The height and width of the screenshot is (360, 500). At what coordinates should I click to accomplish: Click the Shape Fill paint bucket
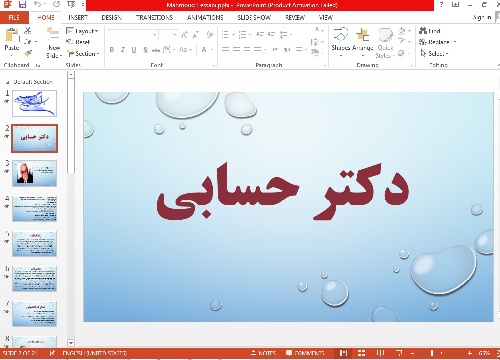pos(402,31)
